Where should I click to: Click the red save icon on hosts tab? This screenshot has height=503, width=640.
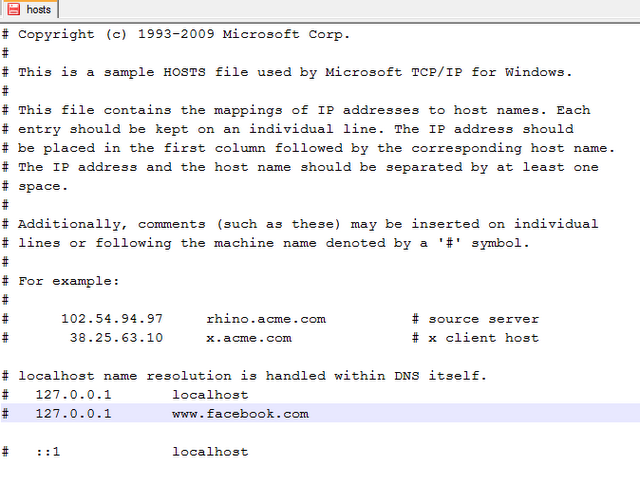13,9
